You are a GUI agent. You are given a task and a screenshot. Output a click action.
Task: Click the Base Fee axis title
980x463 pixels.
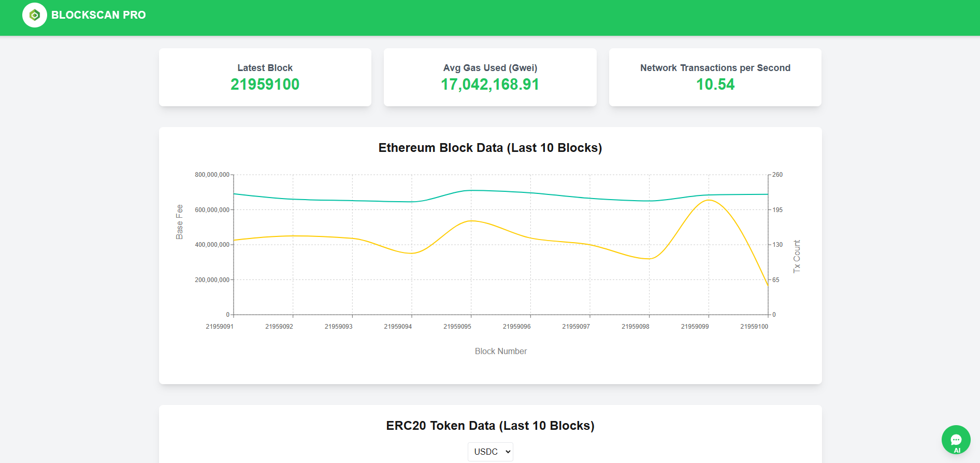pyautogui.click(x=180, y=222)
